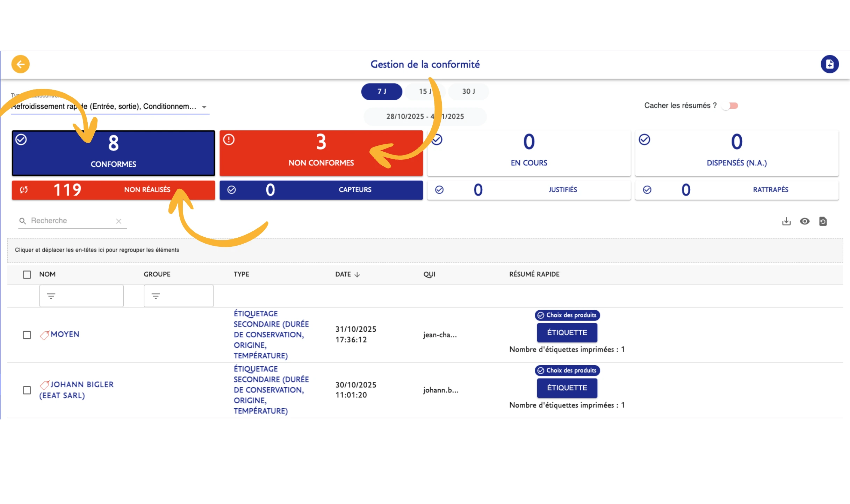Click the download export icon
This screenshot has height=504, width=850.
click(x=786, y=221)
